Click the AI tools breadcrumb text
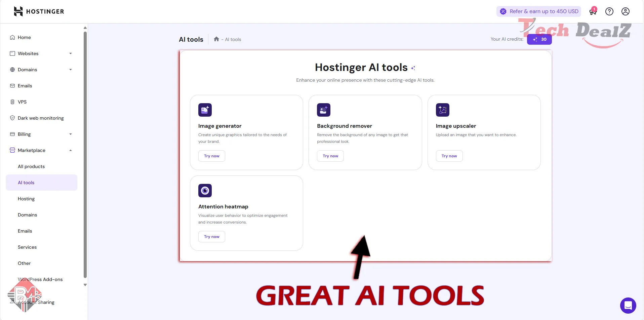This screenshot has height=320, width=644. 233,39
